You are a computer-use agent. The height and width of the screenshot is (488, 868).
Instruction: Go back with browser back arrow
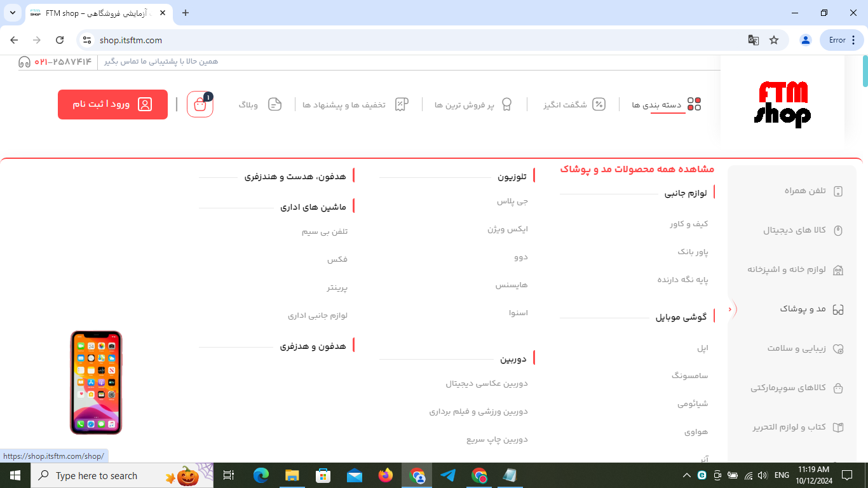(14, 40)
